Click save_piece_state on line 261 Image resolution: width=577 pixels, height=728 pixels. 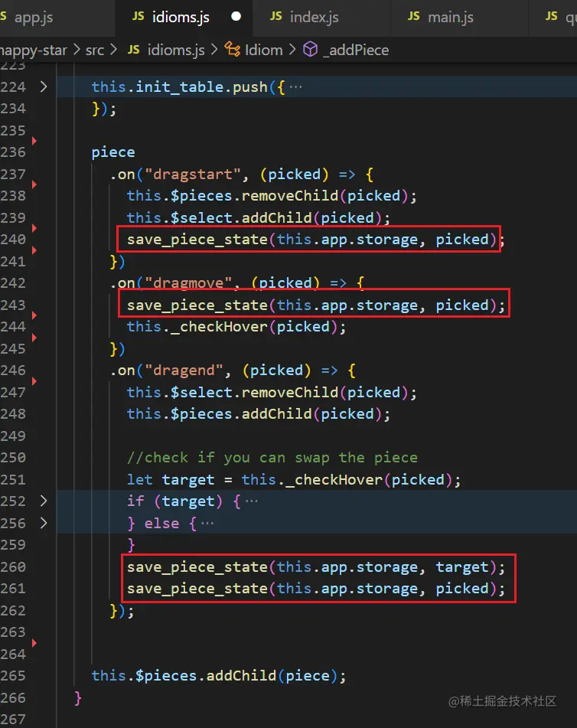tap(197, 589)
